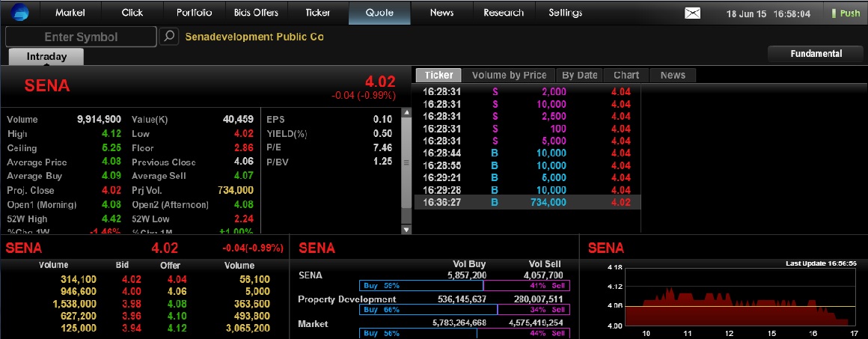Click the date and time display
Screen dimensions: 868x339
(768, 14)
